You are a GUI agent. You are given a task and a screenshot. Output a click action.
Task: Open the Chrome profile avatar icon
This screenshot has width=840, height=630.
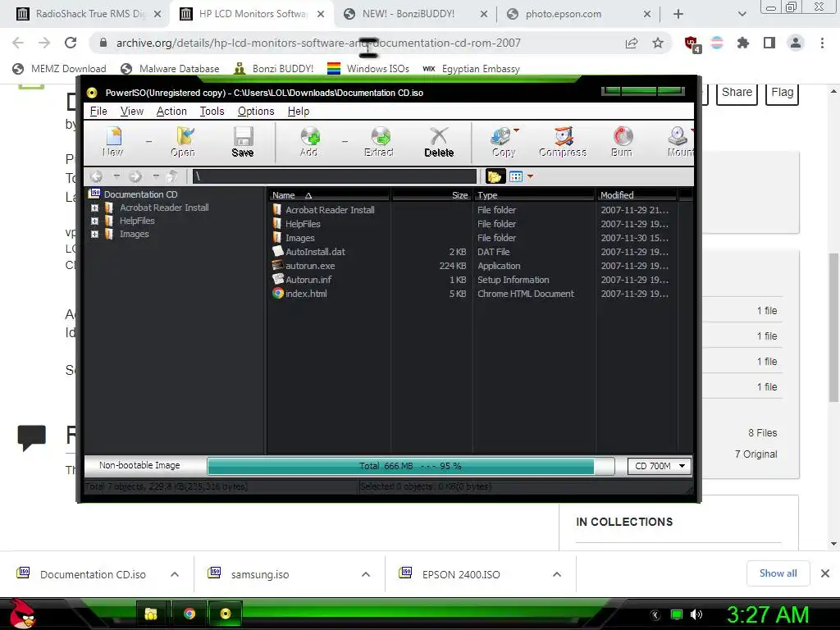point(796,43)
